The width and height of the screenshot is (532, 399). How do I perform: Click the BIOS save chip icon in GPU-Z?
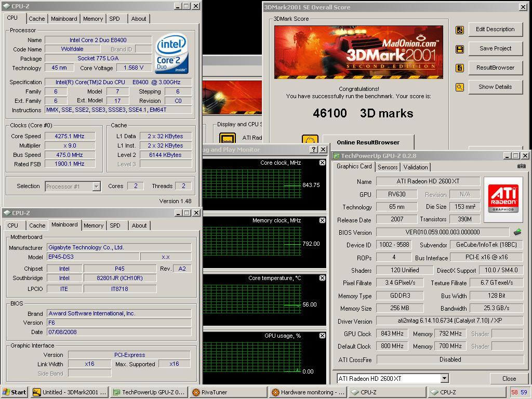(x=517, y=232)
